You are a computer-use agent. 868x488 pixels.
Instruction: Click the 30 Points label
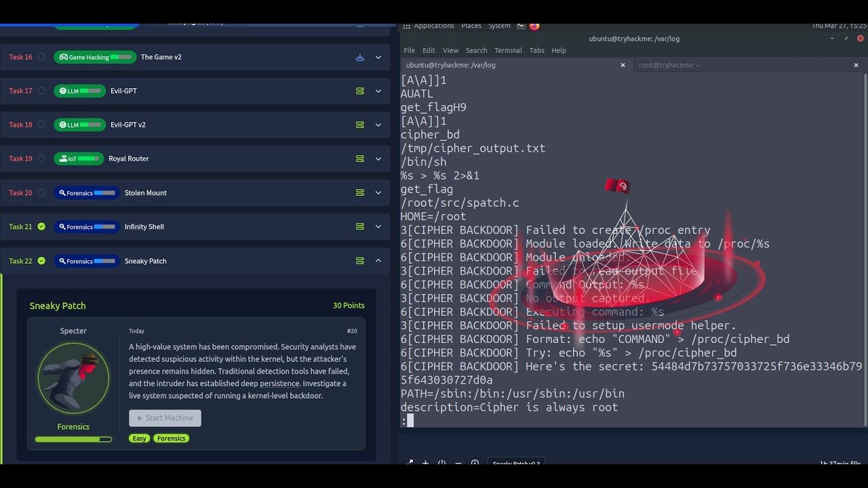[349, 306]
